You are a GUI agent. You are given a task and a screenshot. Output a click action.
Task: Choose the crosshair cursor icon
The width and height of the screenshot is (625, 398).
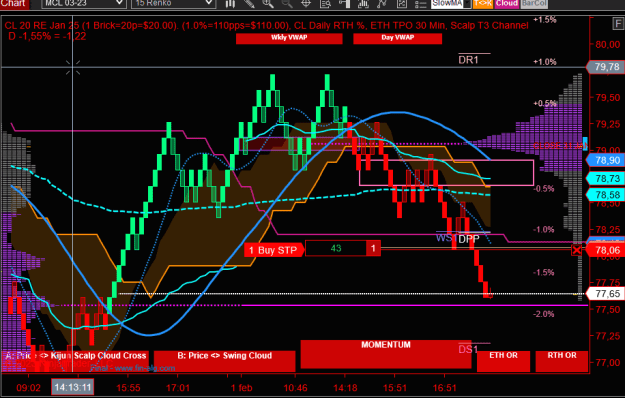[306, 4]
